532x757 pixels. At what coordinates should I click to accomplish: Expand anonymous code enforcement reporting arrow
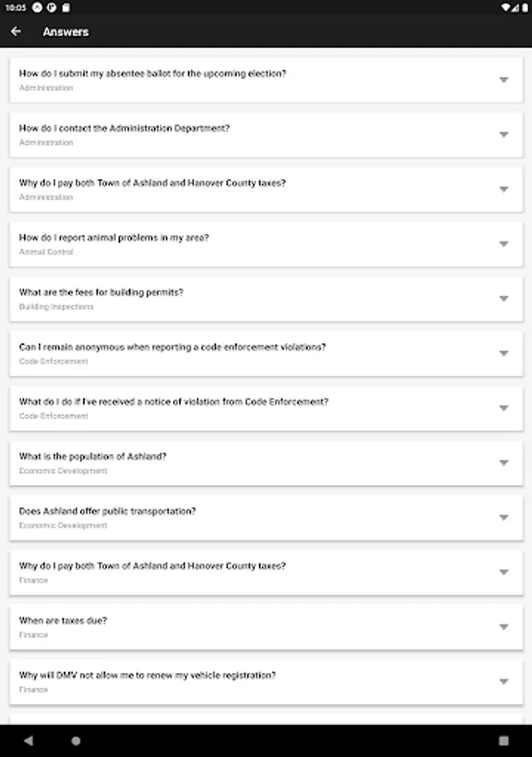click(x=503, y=353)
